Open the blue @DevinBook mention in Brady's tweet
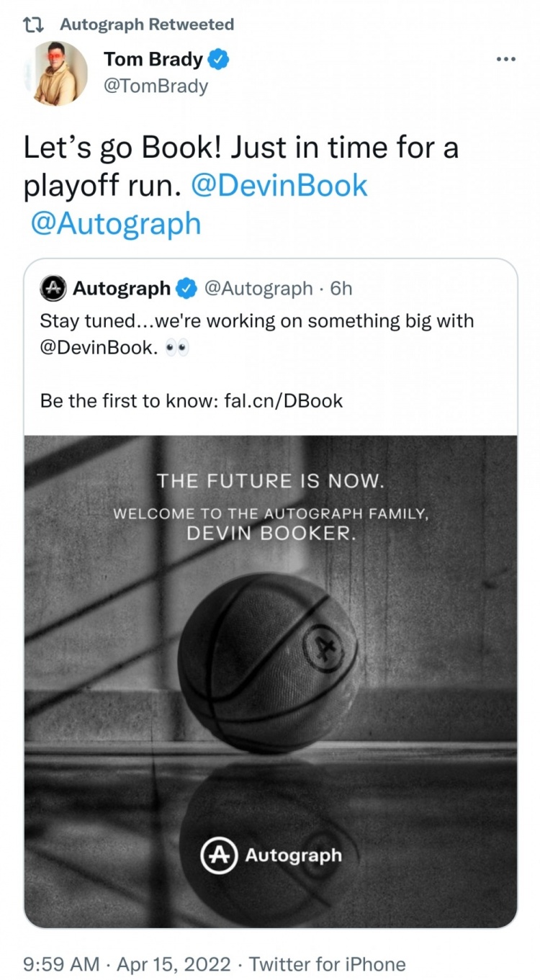The width and height of the screenshot is (540, 980). point(279,186)
